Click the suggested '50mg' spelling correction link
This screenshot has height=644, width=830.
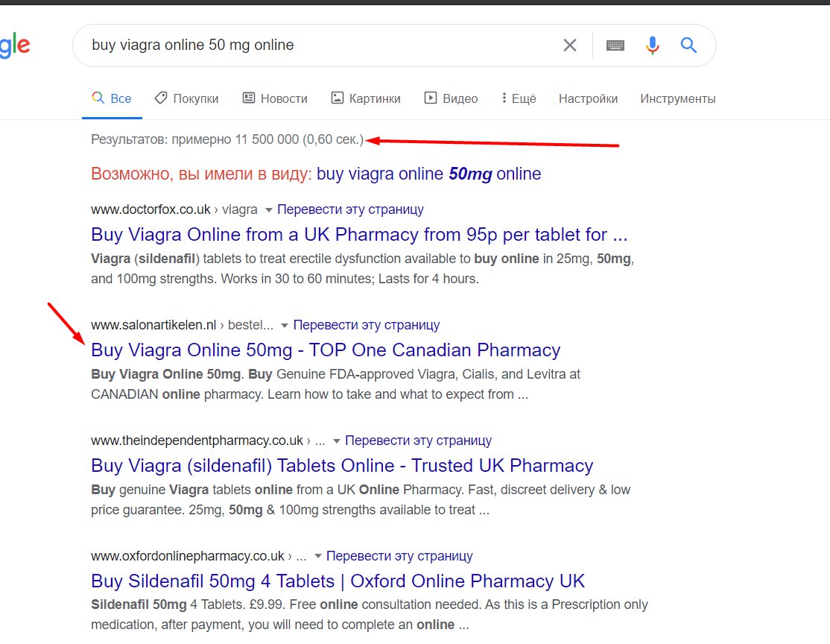(428, 174)
